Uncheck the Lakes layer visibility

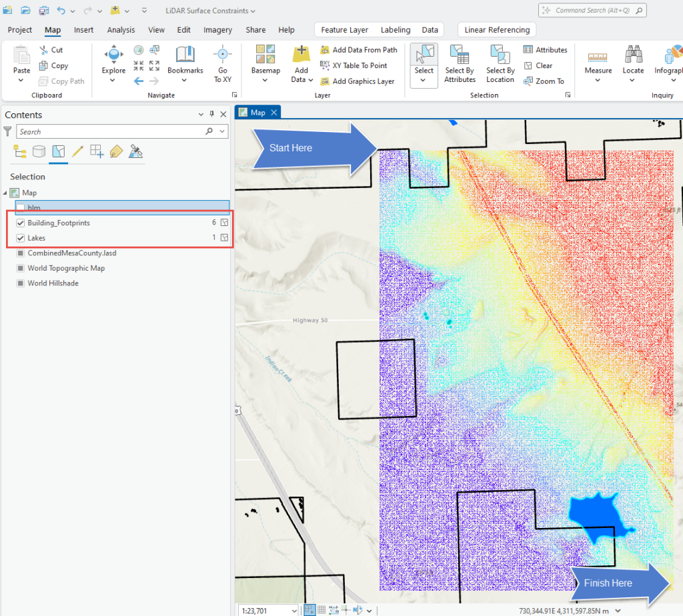coord(21,237)
